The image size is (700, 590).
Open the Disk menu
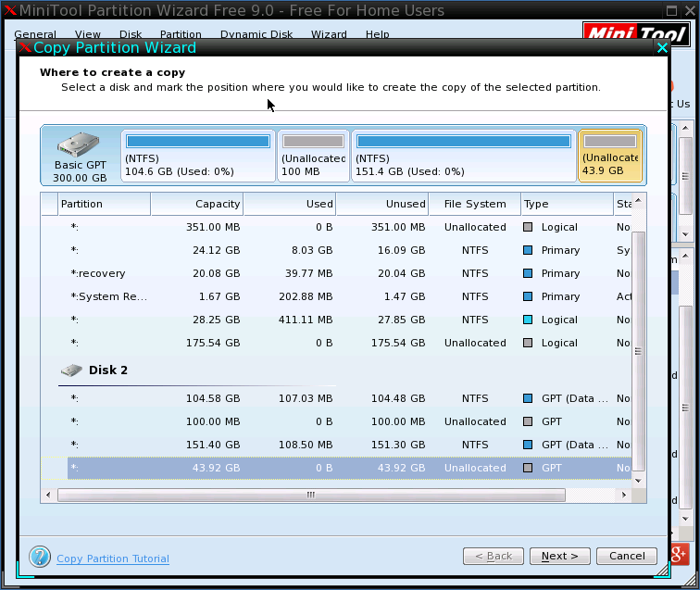[x=131, y=34]
